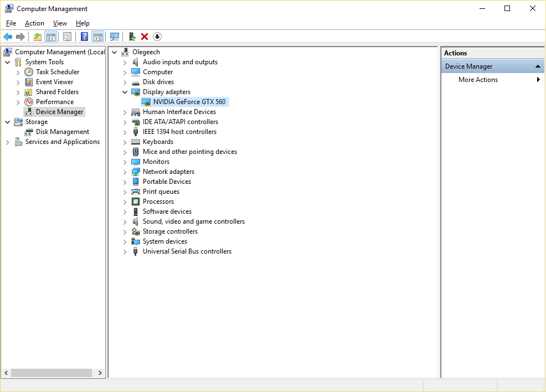Expand the Event Viewer node
The width and height of the screenshot is (546, 392).
point(18,82)
